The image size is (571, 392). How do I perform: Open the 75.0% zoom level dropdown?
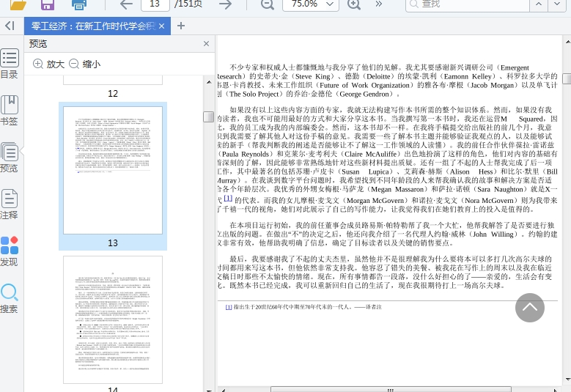[311, 4]
